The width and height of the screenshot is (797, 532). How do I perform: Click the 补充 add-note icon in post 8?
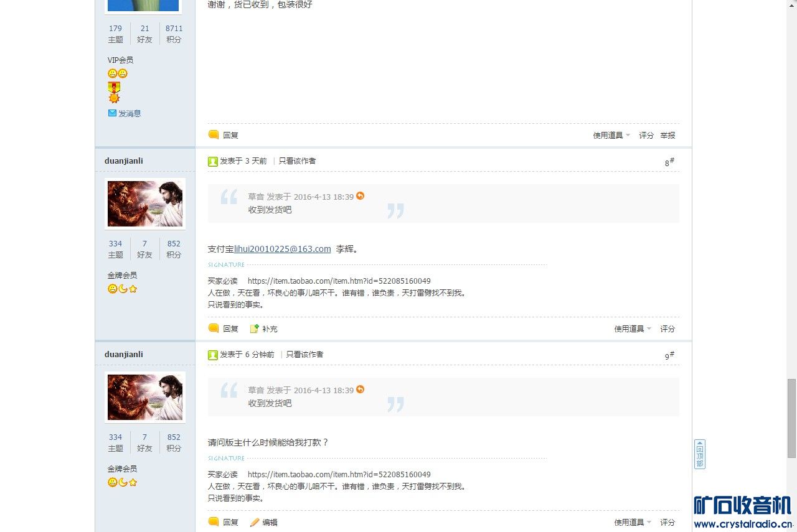(x=254, y=329)
